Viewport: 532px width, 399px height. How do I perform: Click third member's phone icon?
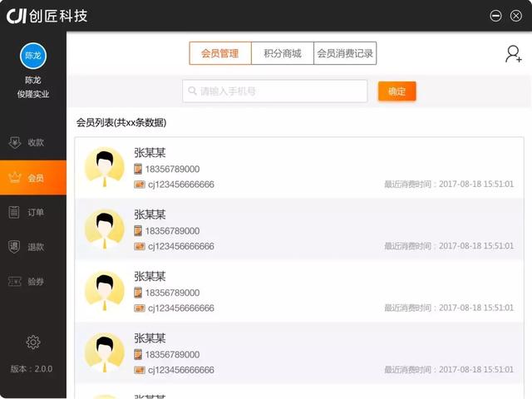pyautogui.click(x=138, y=293)
